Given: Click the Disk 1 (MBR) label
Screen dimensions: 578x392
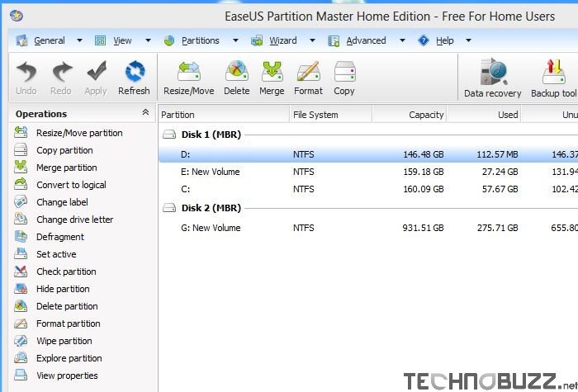Looking at the screenshot, I should [x=211, y=135].
